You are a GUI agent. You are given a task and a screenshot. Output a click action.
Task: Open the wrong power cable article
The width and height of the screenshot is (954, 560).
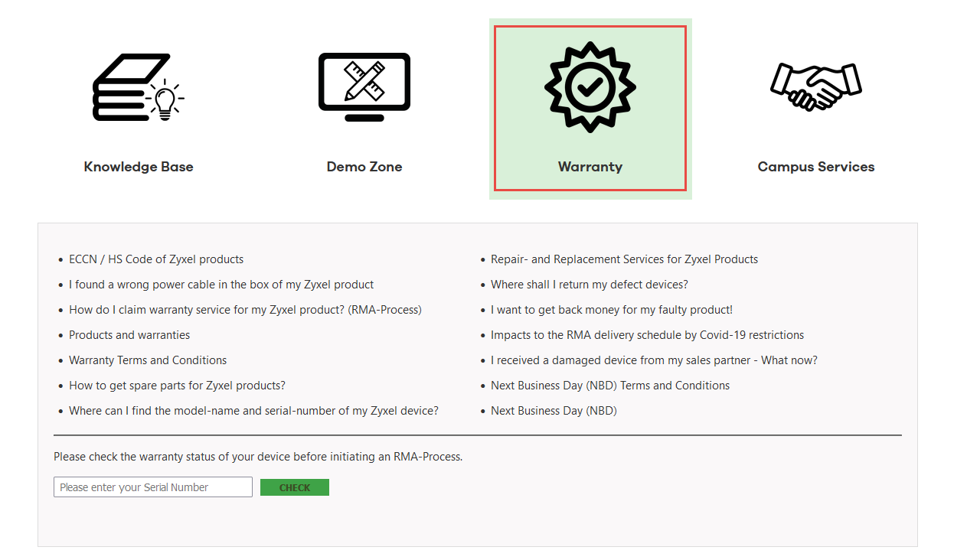(221, 285)
